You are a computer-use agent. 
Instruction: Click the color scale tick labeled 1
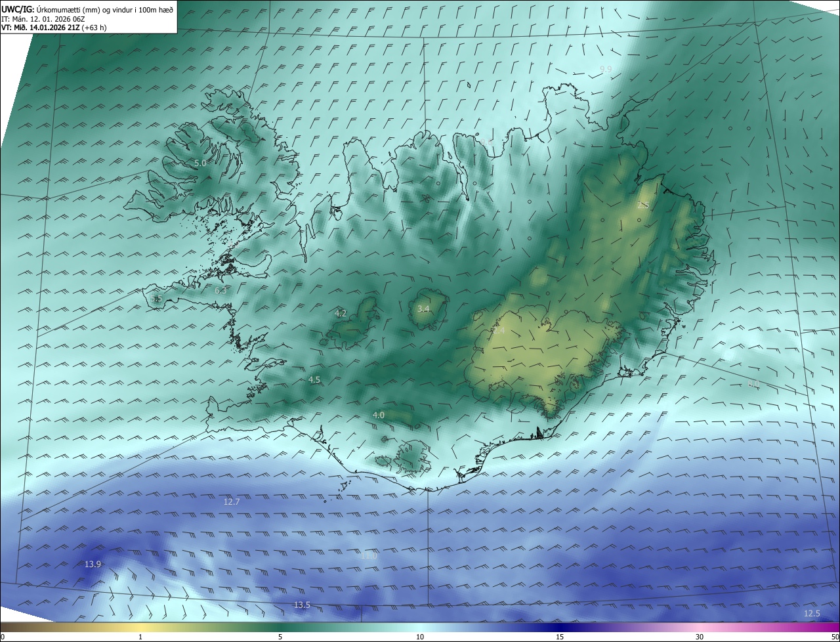point(140,637)
